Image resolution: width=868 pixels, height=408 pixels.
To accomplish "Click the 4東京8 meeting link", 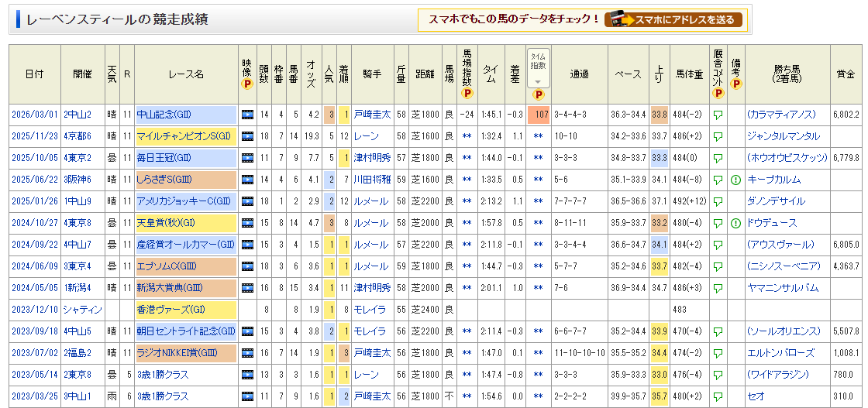I will [x=77, y=223].
